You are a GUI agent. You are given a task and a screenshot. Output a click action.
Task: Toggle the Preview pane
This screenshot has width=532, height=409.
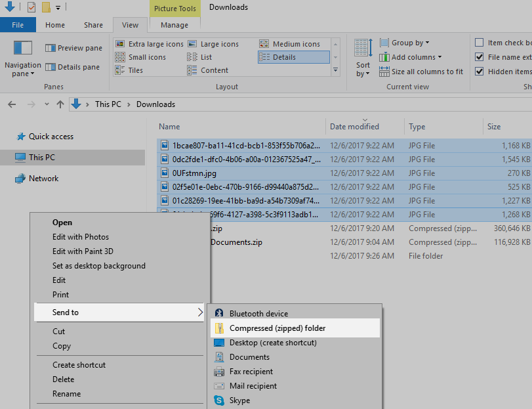(73, 48)
